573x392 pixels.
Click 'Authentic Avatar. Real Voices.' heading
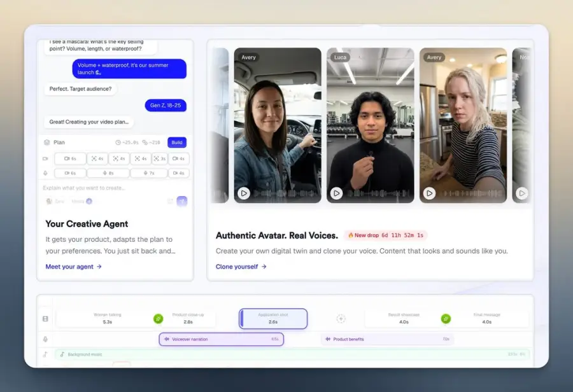pos(277,235)
